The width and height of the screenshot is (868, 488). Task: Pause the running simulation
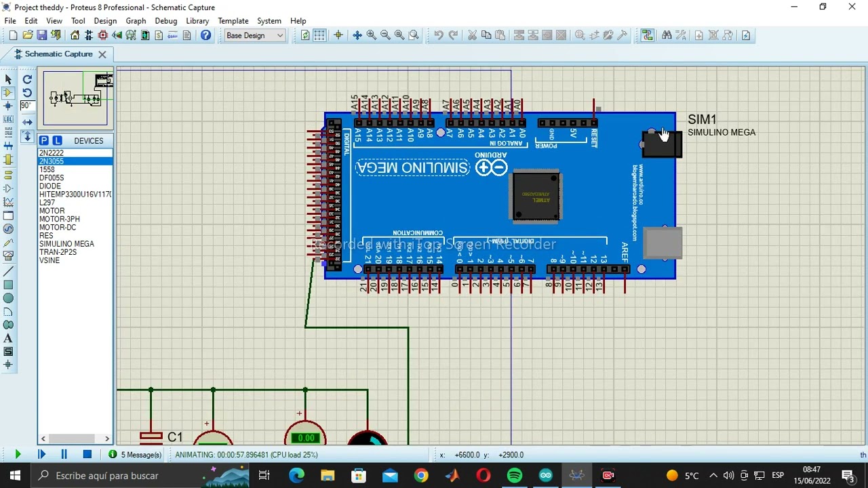(64, 455)
